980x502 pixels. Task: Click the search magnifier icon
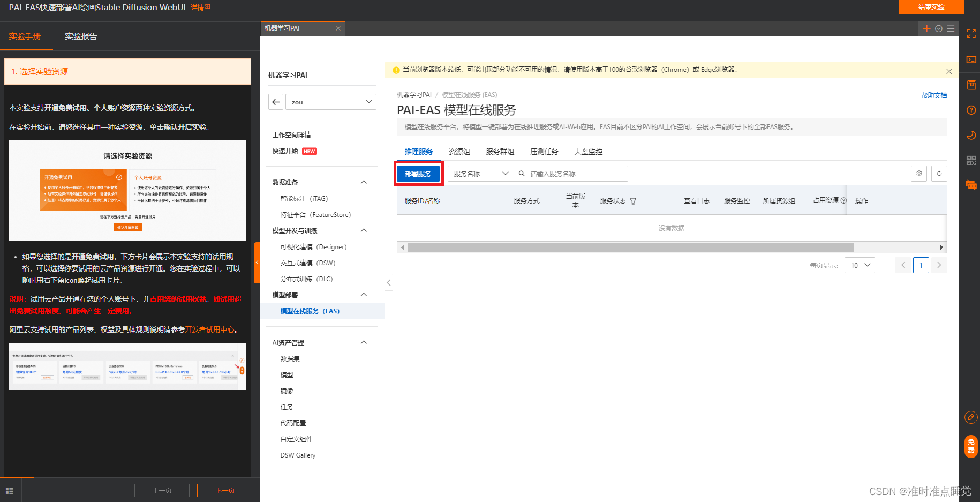coord(522,174)
